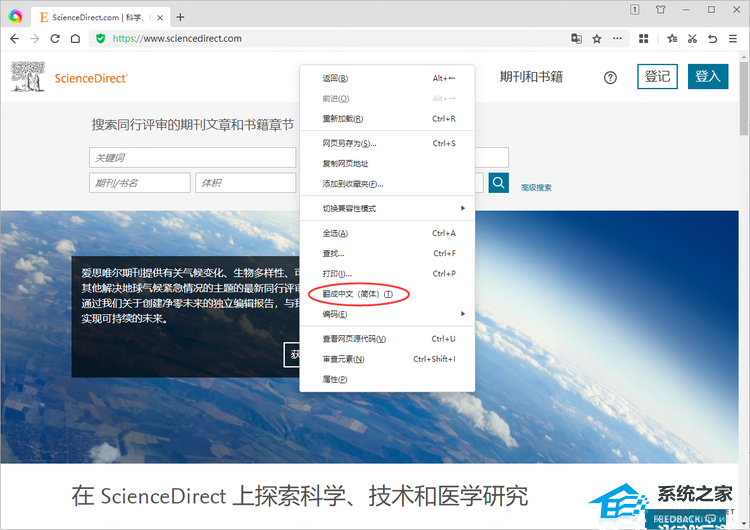The image size is (750, 530).
Task: Click the browser forward arrow
Action: click(x=34, y=39)
